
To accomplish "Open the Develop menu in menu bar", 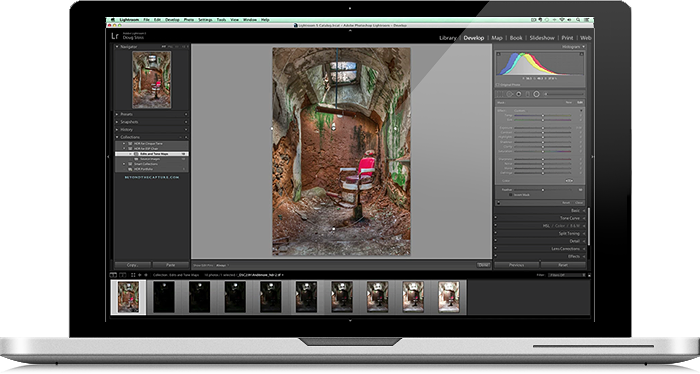I will pyautogui.click(x=172, y=20).
